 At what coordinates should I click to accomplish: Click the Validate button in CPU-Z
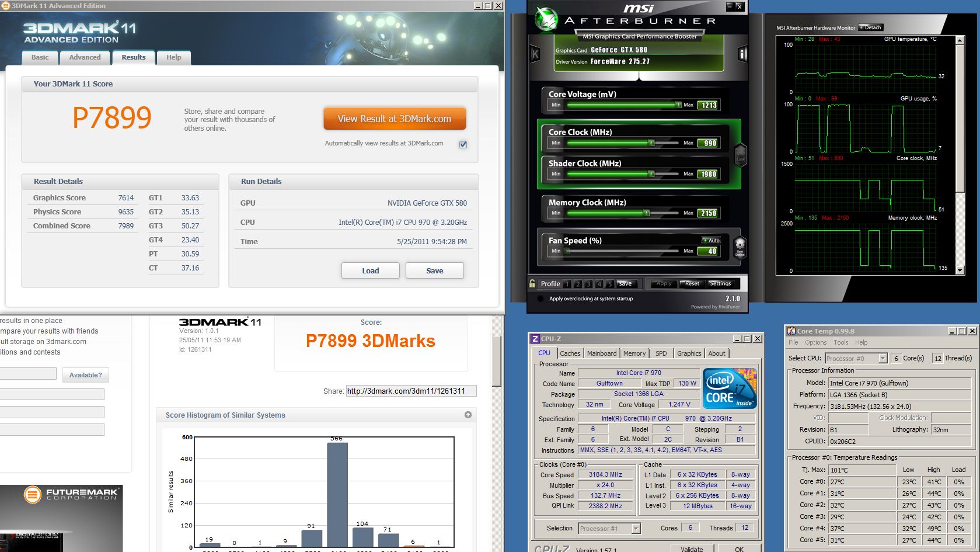[x=692, y=548]
